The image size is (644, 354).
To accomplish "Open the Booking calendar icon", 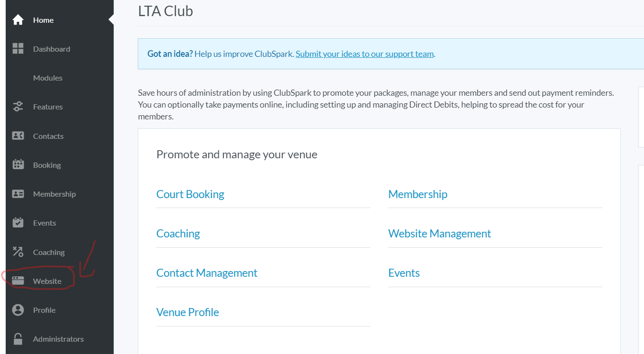I will [x=18, y=165].
